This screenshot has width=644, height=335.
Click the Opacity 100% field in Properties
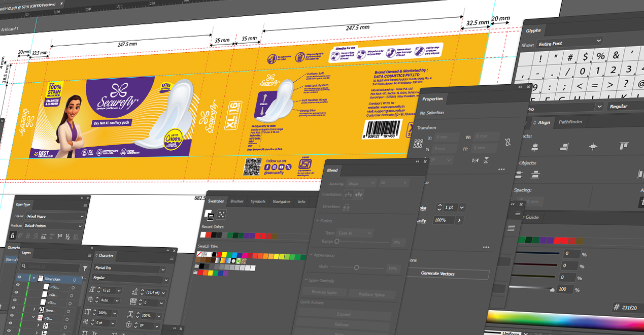[444, 220]
